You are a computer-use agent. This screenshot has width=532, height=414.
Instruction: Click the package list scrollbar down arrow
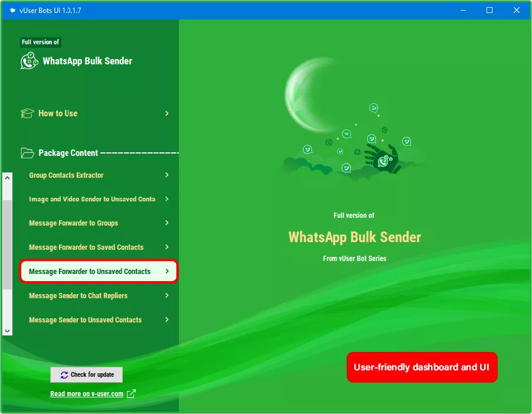tap(8, 331)
